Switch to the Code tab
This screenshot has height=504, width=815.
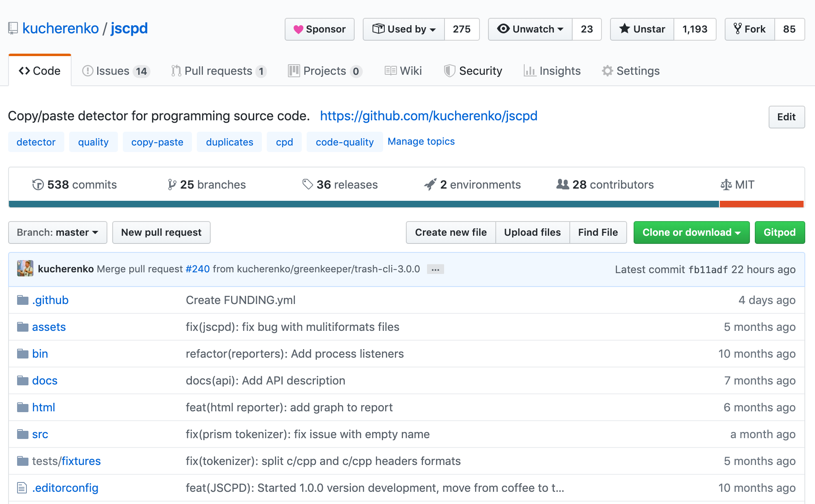40,71
